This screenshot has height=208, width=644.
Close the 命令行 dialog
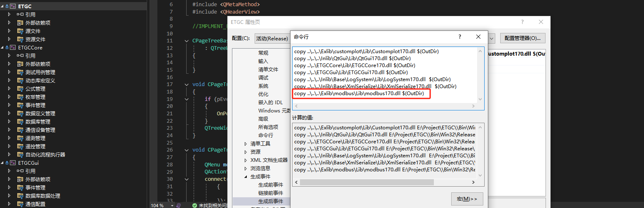pos(478,37)
